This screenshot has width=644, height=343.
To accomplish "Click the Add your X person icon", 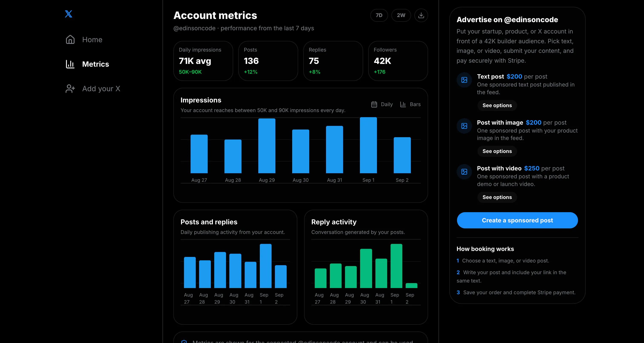I will [70, 89].
